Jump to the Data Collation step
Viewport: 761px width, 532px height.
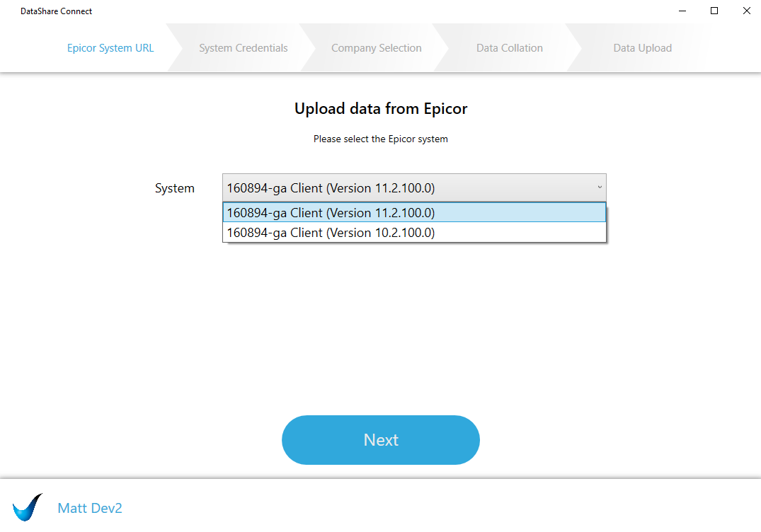coord(509,48)
